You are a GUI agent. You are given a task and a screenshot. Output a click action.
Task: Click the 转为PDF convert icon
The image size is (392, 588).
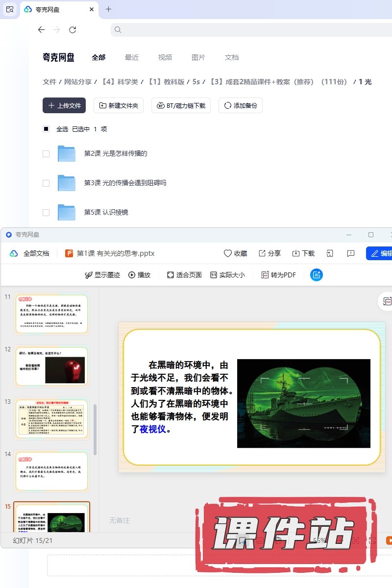[x=265, y=275]
